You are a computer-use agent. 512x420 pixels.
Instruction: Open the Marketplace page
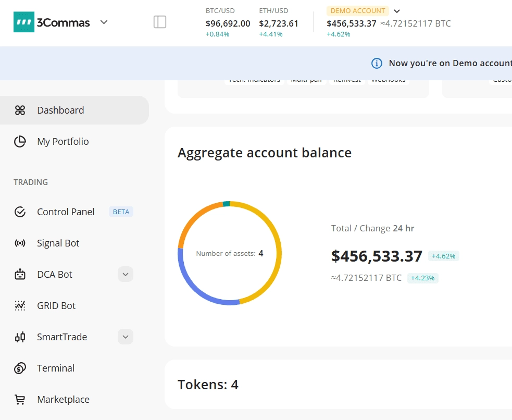64,400
